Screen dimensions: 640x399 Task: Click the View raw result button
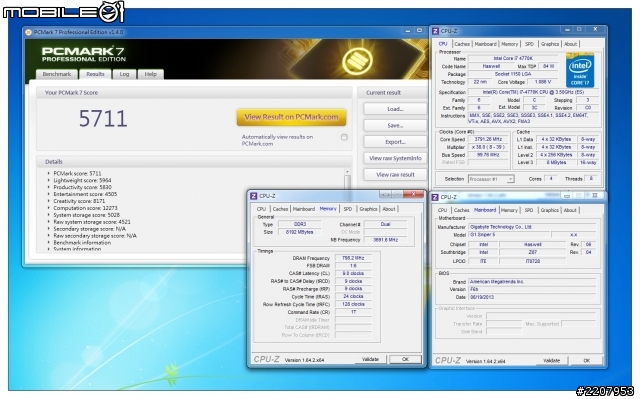pyautogui.click(x=395, y=175)
